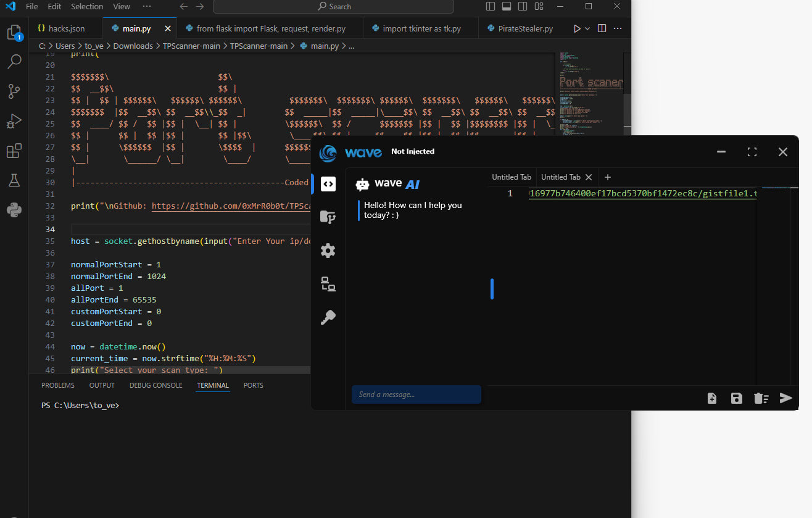Toggle the primary side bar layout button
The height and width of the screenshot is (518, 812).
(491, 7)
